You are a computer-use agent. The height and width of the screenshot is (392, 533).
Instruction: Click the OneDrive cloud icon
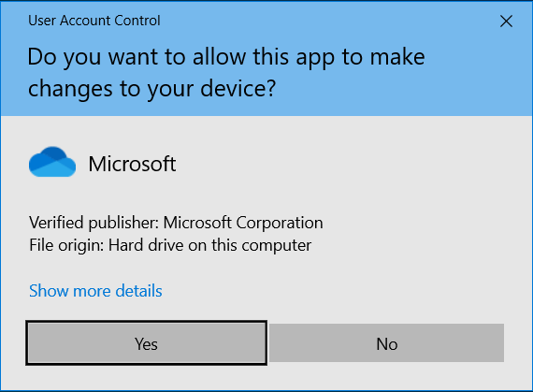point(52,162)
